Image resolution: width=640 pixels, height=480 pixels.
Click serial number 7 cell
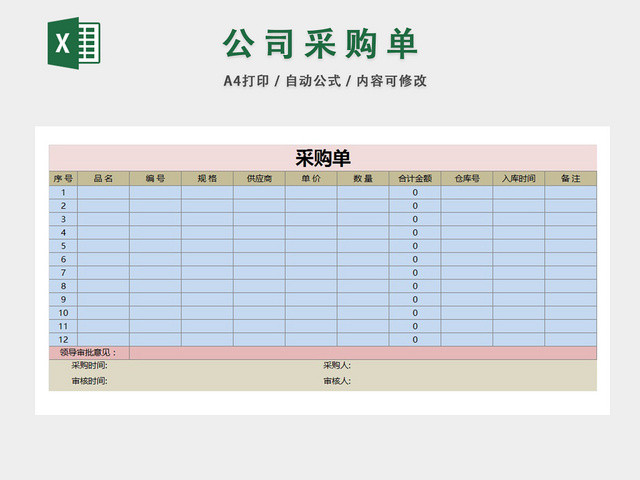click(x=63, y=273)
